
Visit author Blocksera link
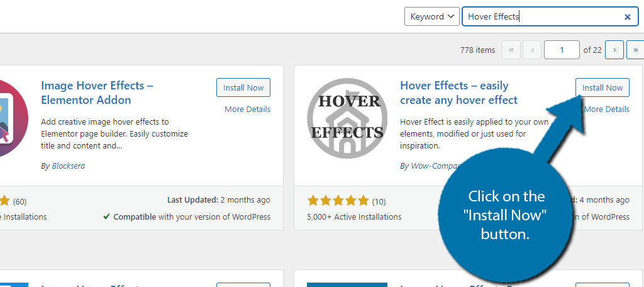[x=68, y=166]
